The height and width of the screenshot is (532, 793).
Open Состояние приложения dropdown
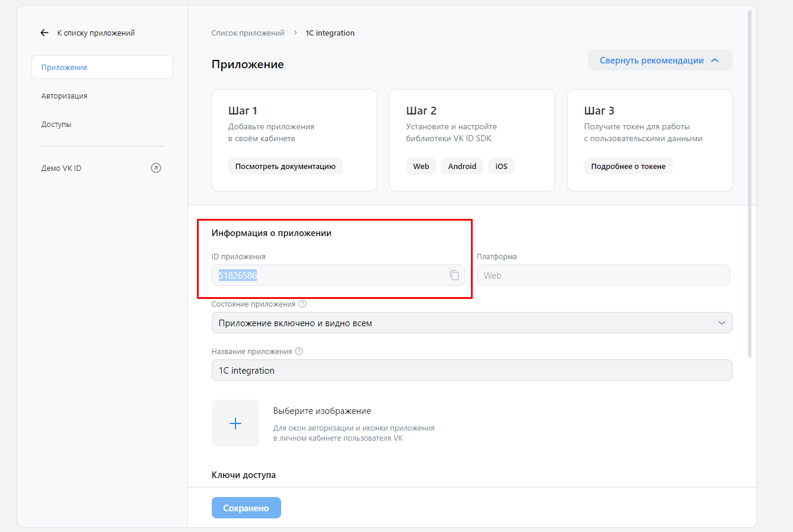pyautogui.click(x=472, y=323)
